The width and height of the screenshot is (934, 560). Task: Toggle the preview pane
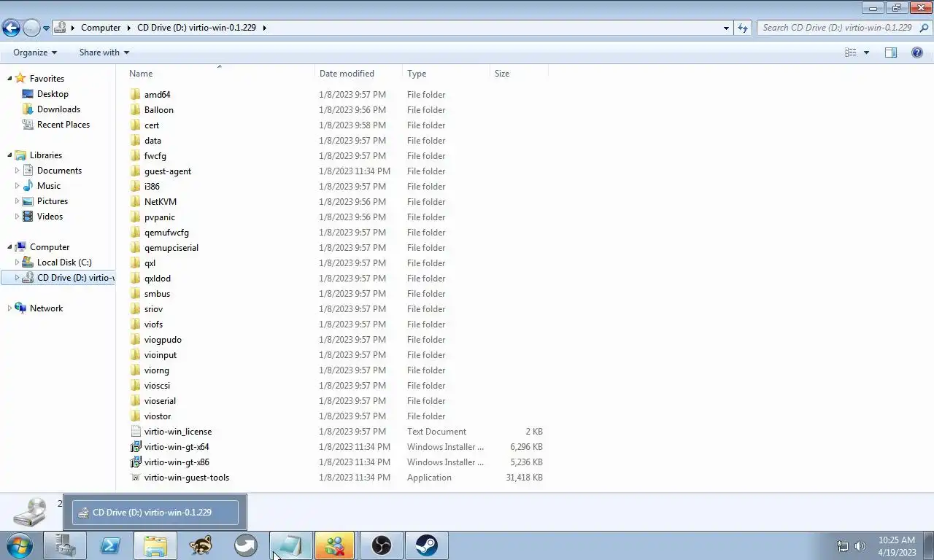click(891, 52)
